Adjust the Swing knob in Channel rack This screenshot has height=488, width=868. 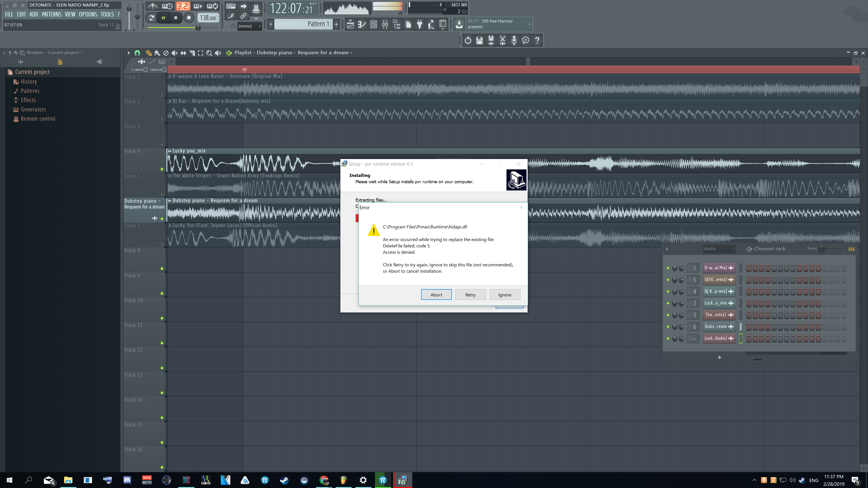click(x=821, y=249)
